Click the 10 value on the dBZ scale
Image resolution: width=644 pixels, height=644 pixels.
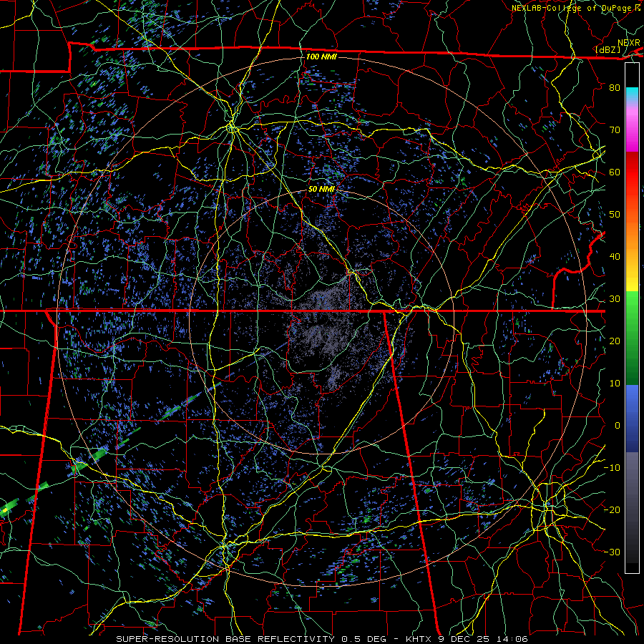click(x=615, y=384)
